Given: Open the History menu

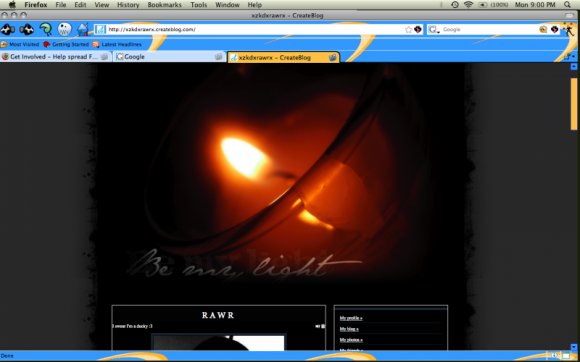Looking at the screenshot, I should [128, 5].
